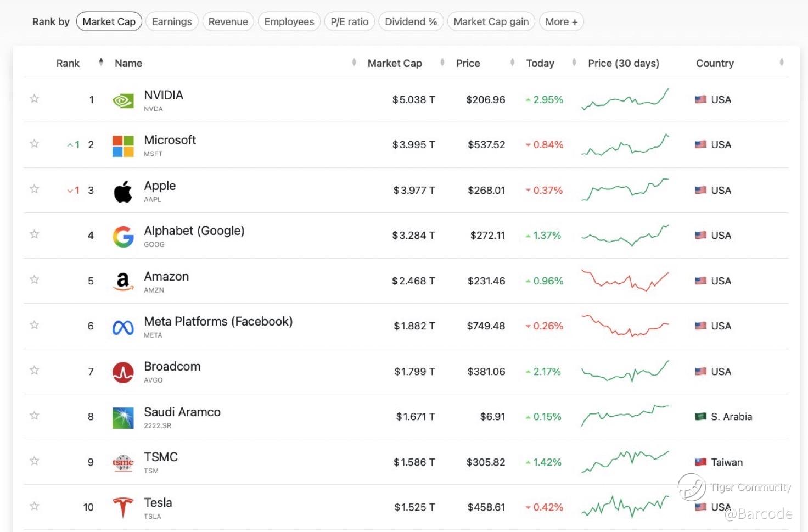
Task: Open the Meta Platforms (Facebook) link
Action: pyautogui.click(x=218, y=322)
